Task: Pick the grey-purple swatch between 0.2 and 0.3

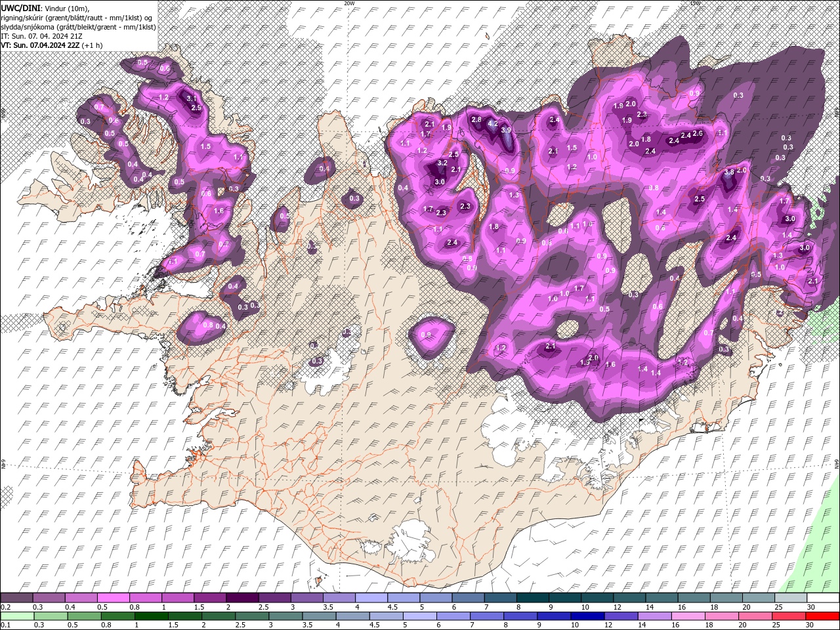Action: pyautogui.click(x=16, y=598)
